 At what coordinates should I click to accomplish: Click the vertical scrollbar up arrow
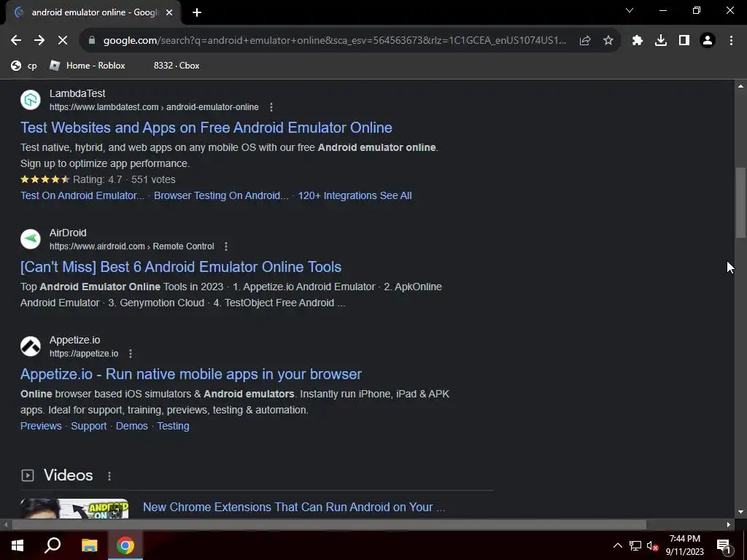pyautogui.click(x=740, y=86)
